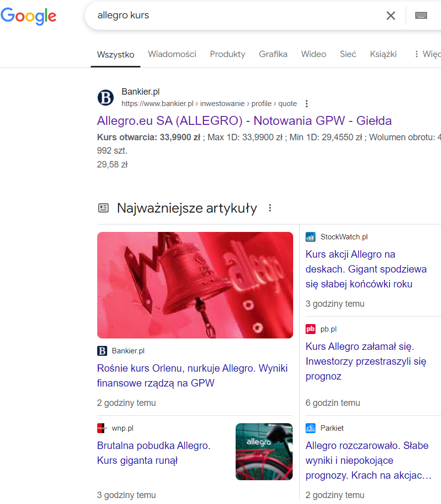Screen dimensions: 441x504
Task: Expand the Więcej search filters menu
Action: point(427,54)
